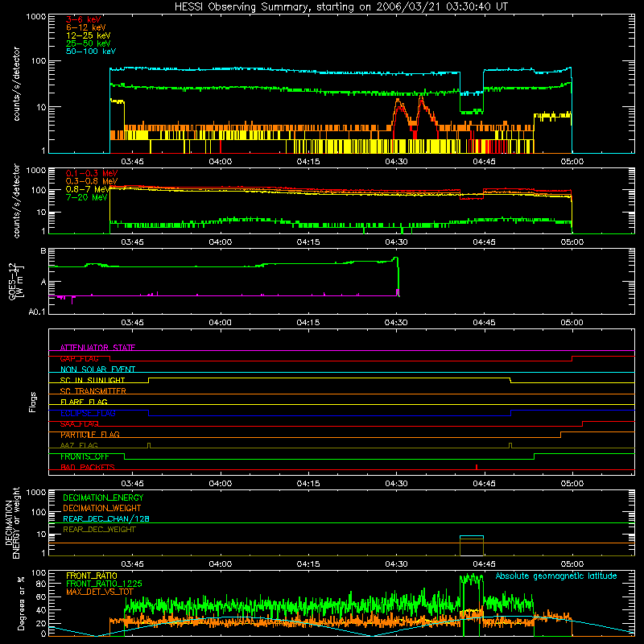Viewport: 644px width, 644px height.
Task: Select the FLARE_FLAG label
Action: (x=84, y=402)
